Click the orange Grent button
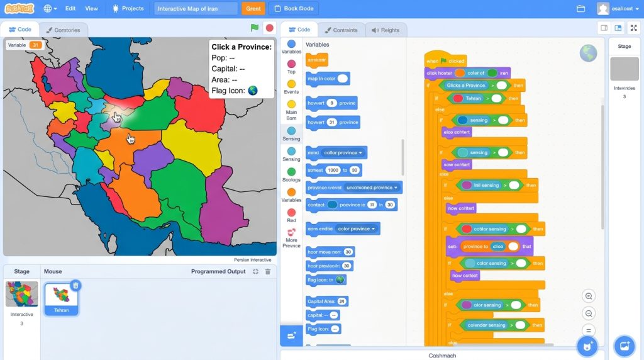 point(253,9)
